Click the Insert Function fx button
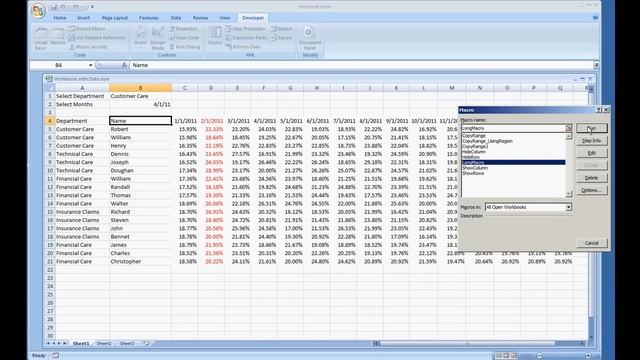Viewport: 640px width, 360px height. (124, 65)
